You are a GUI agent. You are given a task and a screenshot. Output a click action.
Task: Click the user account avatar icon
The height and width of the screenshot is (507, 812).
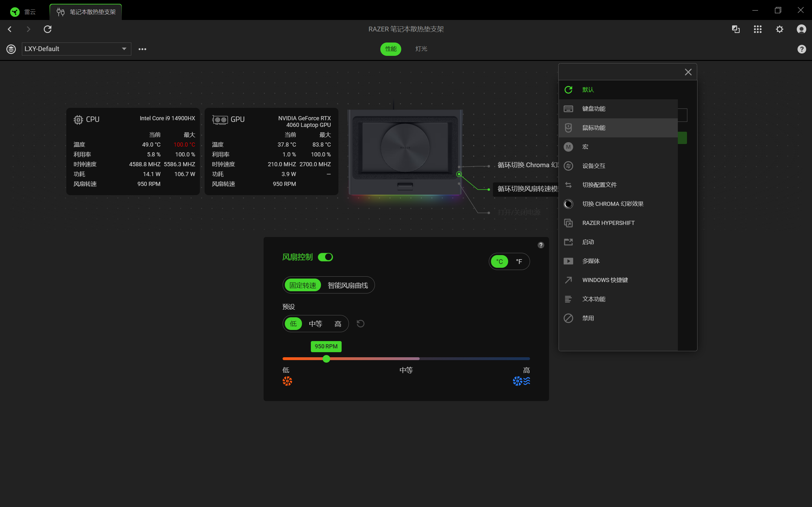(801, 29)
